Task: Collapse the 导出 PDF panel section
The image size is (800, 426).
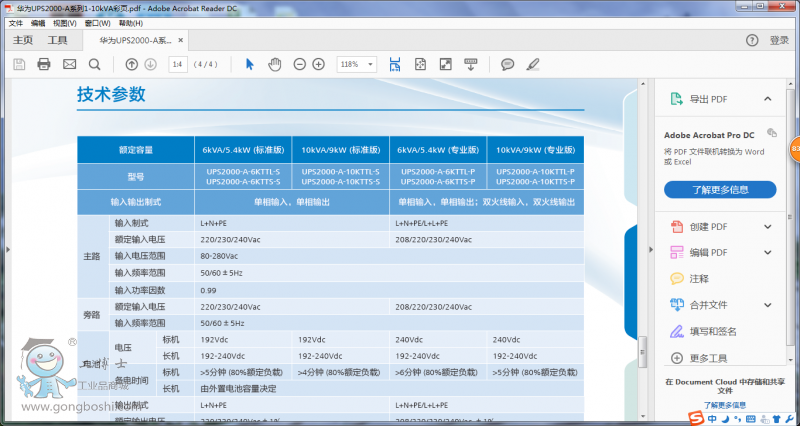Action: [x=767, y=99]
